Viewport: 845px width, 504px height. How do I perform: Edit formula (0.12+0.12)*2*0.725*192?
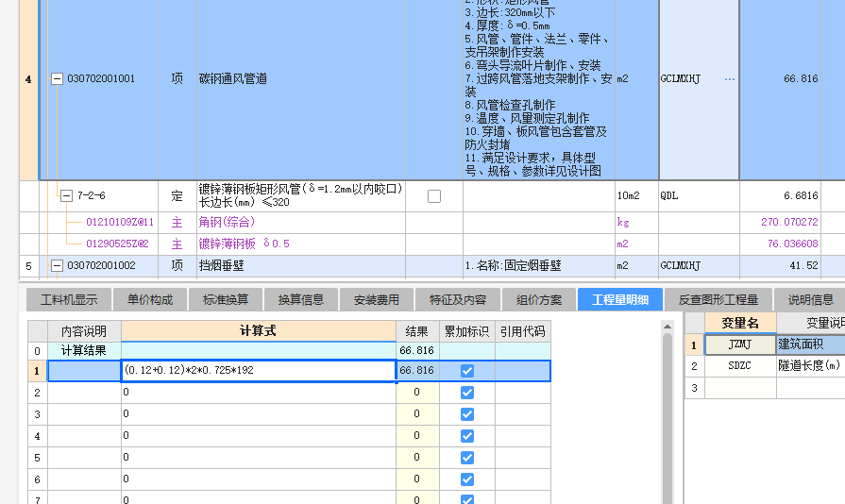[x=259, y=371]
